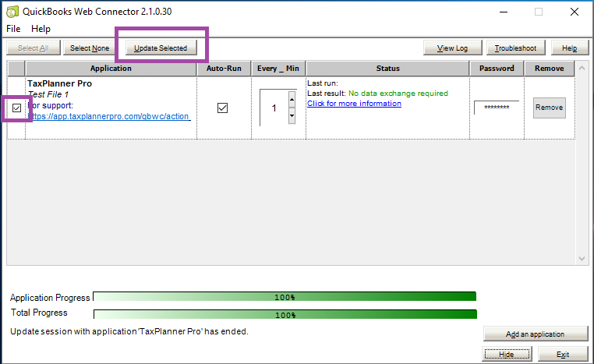Minimize the Web Connector window
The image size is (594, 364).
click(x=504, y=12)
